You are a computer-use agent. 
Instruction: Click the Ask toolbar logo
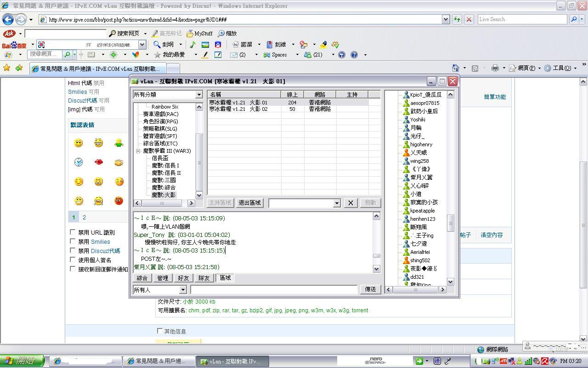pyautogui.click(x=9, y=34)
